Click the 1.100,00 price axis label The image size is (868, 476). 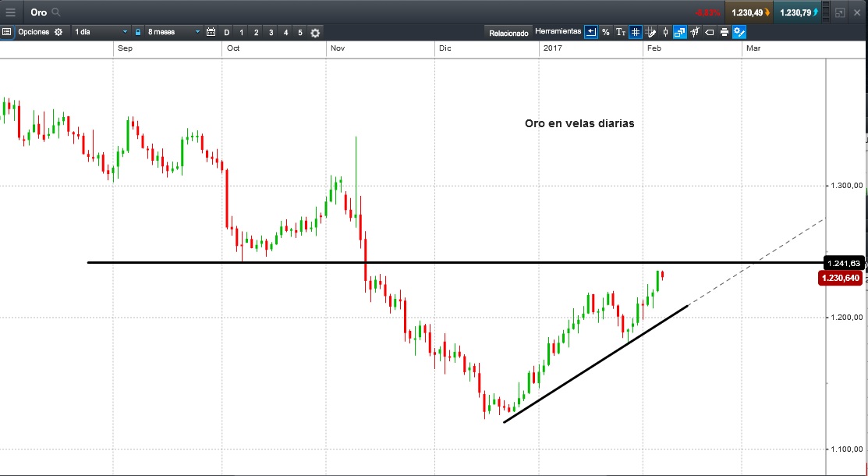846,449
